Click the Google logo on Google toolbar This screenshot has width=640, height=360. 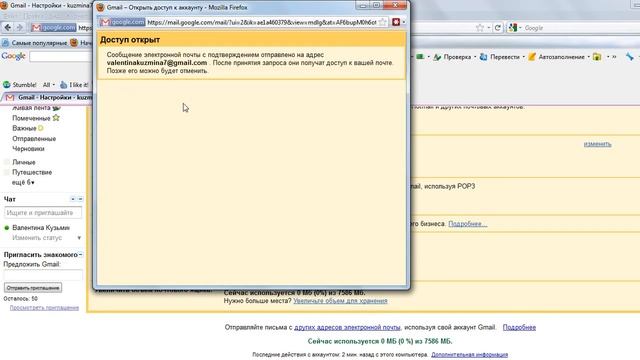[x=13, y=56]
